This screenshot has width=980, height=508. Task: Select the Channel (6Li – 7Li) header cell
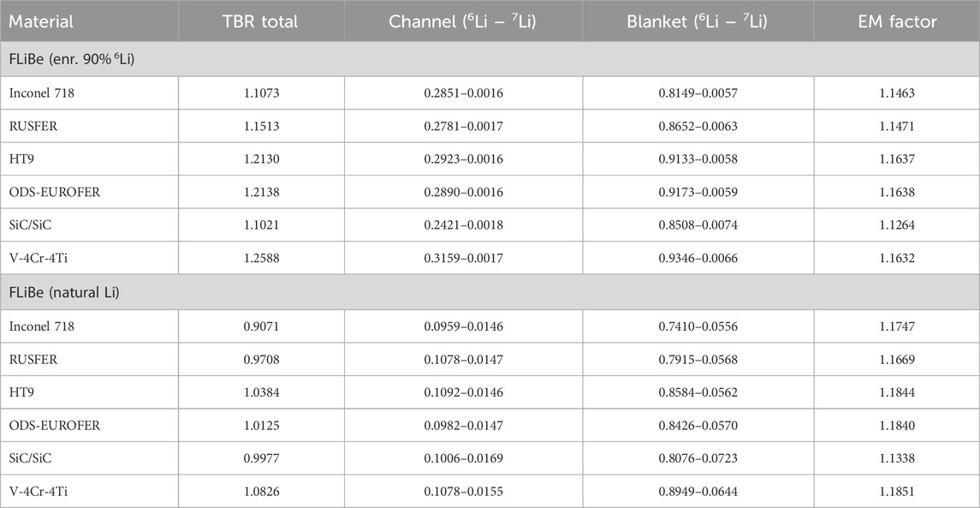point(463,21)
